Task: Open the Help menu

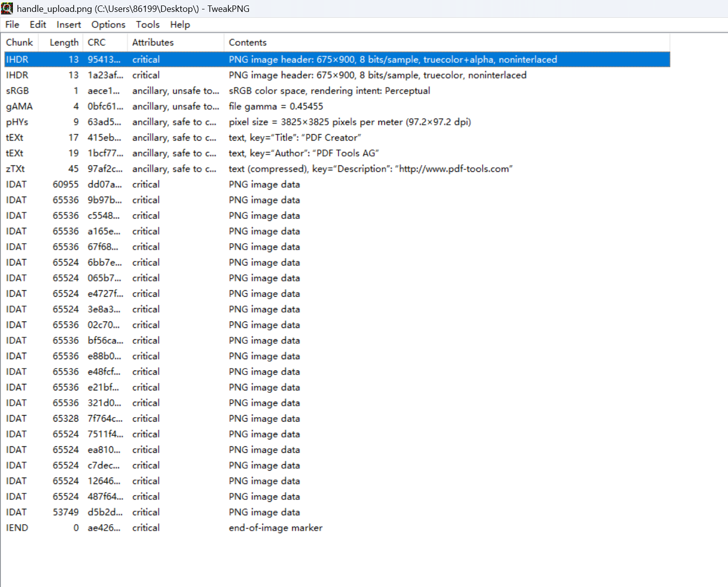Action: point(180,25)
